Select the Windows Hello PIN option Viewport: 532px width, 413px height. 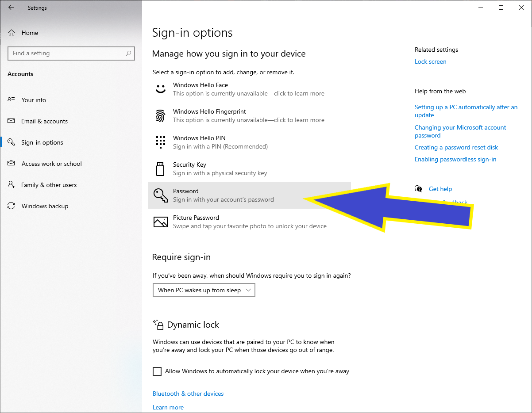click(x=250, y=142)
